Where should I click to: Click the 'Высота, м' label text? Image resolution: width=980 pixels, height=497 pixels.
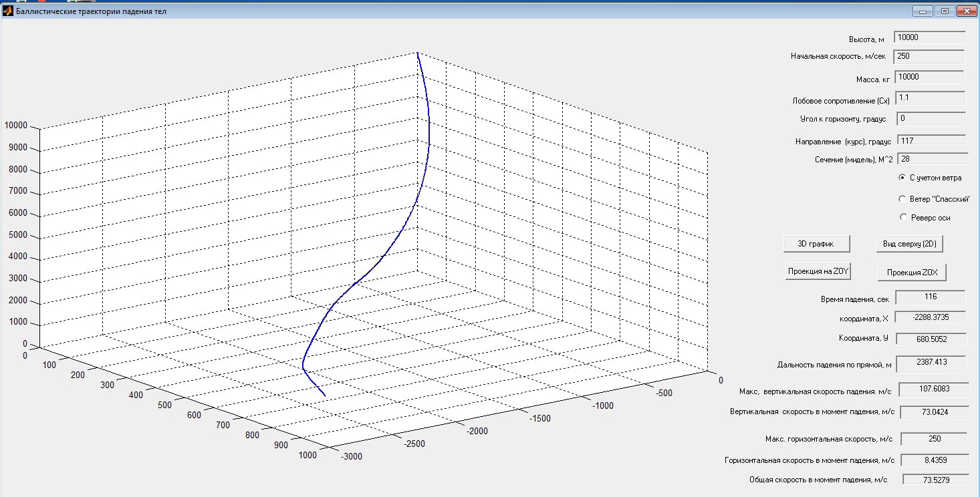click(866, 39)
